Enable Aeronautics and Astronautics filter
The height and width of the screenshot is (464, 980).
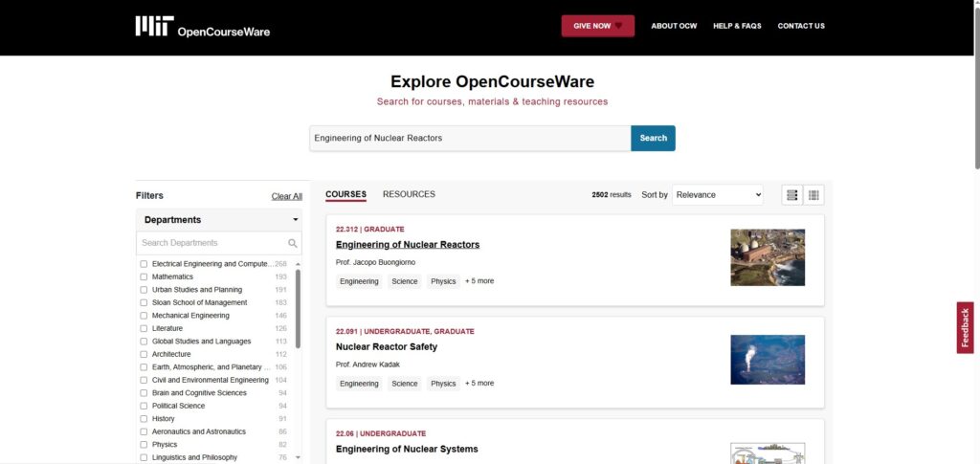pos(144,431)
